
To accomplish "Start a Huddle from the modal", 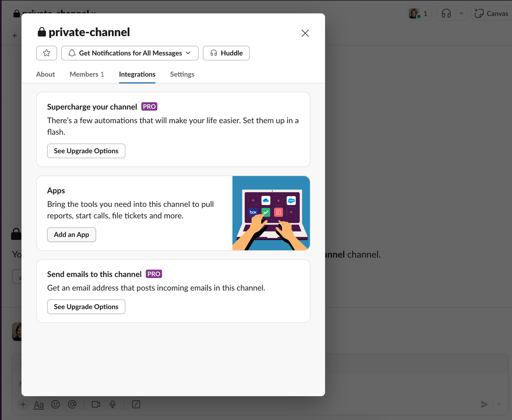I will point(226,53).
